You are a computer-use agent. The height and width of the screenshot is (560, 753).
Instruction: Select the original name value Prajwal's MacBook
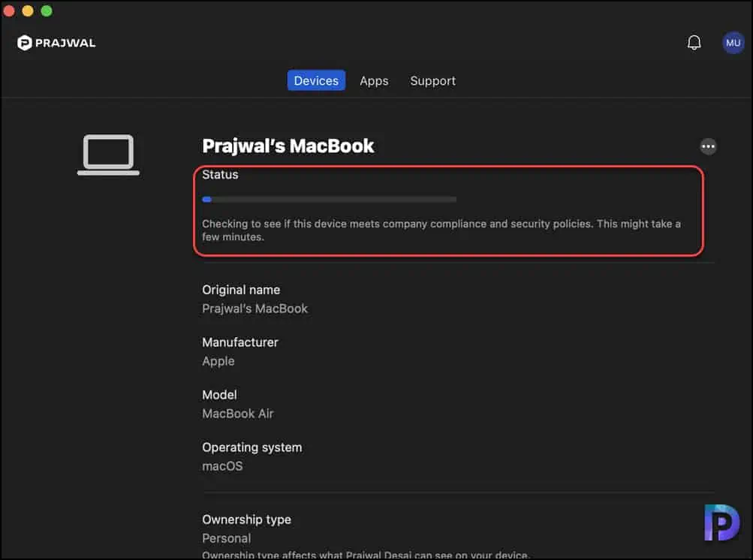[255, 309]
